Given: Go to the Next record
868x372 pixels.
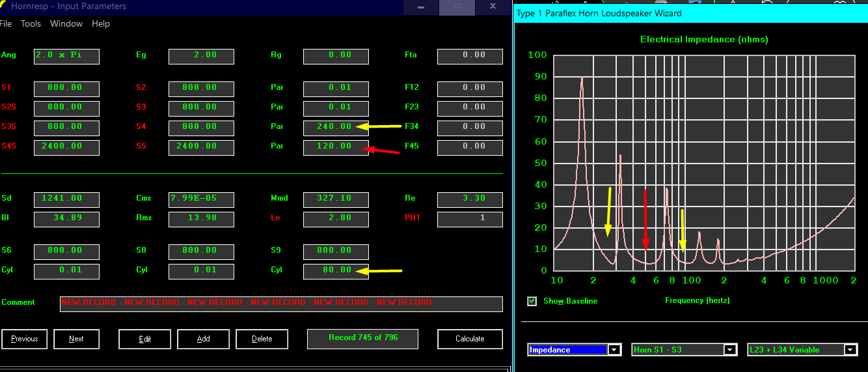Looking at the screenshot, I should coord(76,339).
